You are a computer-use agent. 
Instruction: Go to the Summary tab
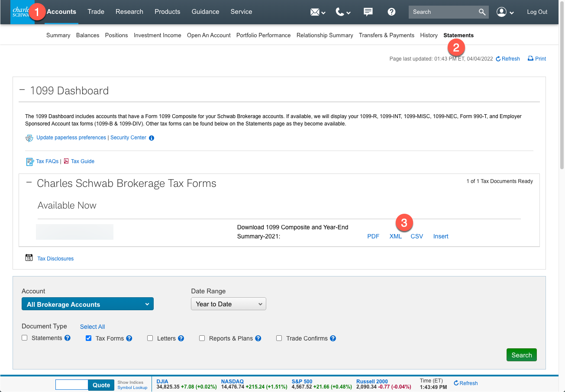[x=58, y=35]
